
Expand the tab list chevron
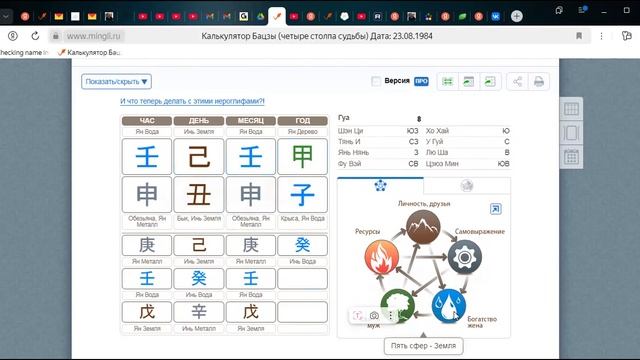pyautogui.click(x=6, y=16)
